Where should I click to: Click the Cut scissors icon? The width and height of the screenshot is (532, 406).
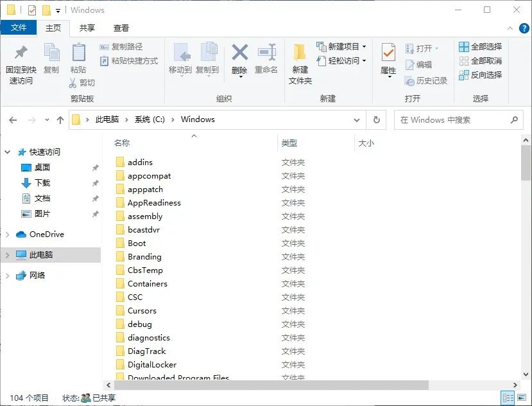pos(73,83)
